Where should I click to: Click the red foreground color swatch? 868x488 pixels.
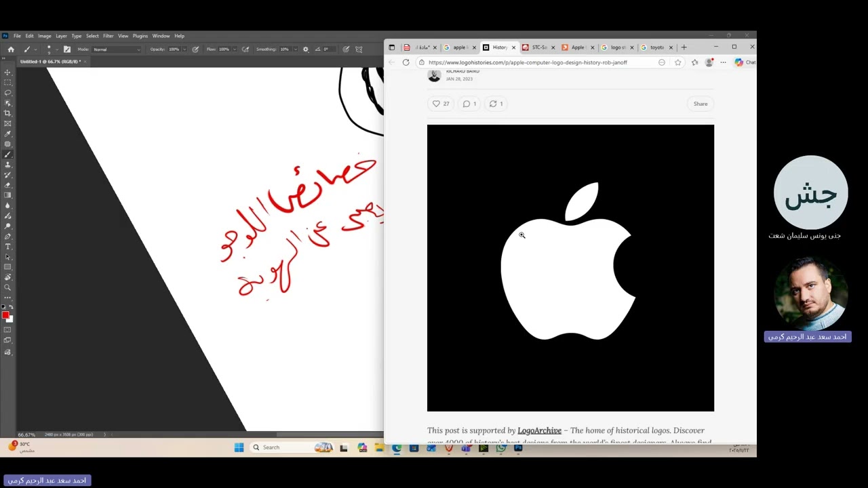(5, 314)
